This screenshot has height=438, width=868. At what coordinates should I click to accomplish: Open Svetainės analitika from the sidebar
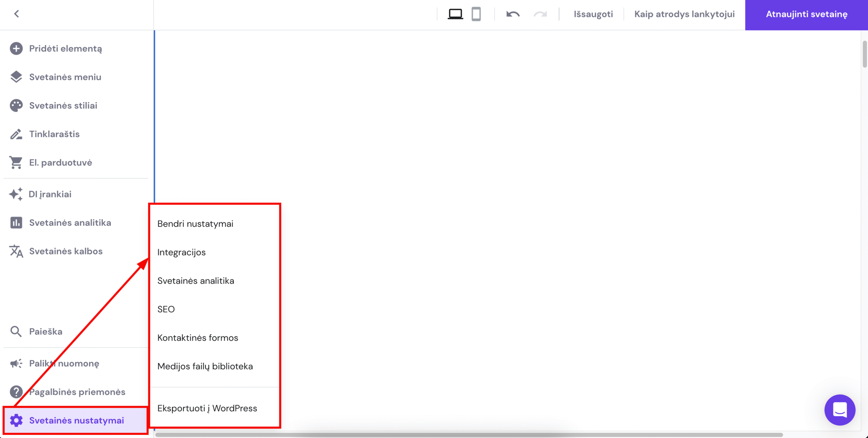[x=70, y=223]
